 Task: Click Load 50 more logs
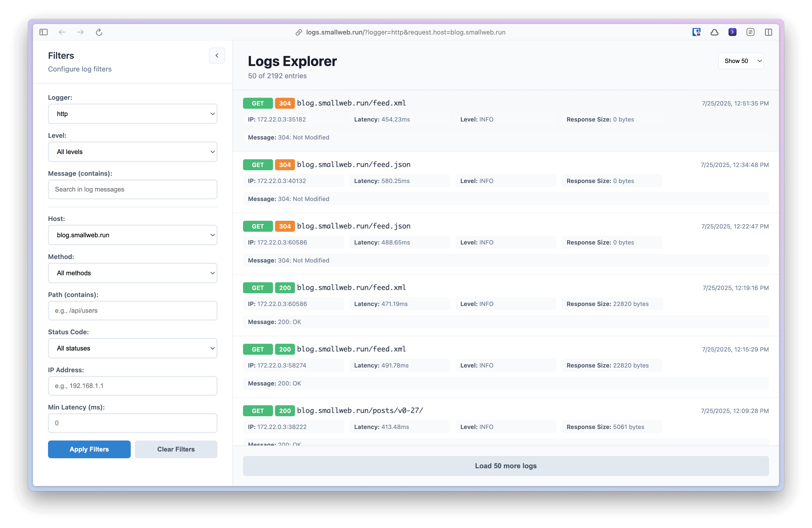(x=505, y=465)
